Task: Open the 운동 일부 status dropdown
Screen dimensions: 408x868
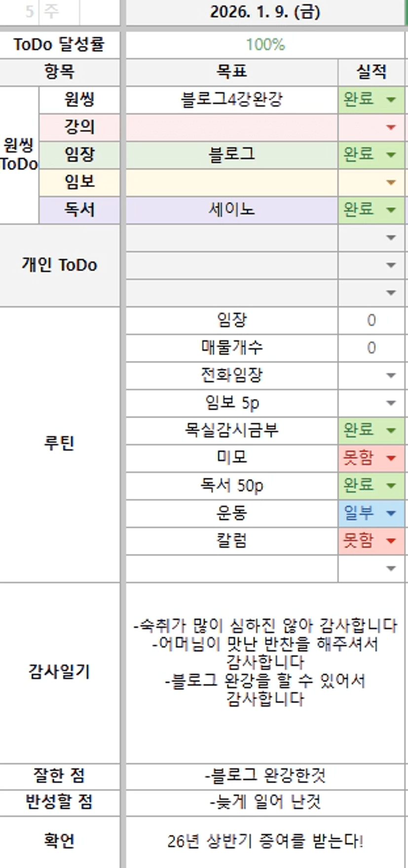Action: (x=391, y=513)
